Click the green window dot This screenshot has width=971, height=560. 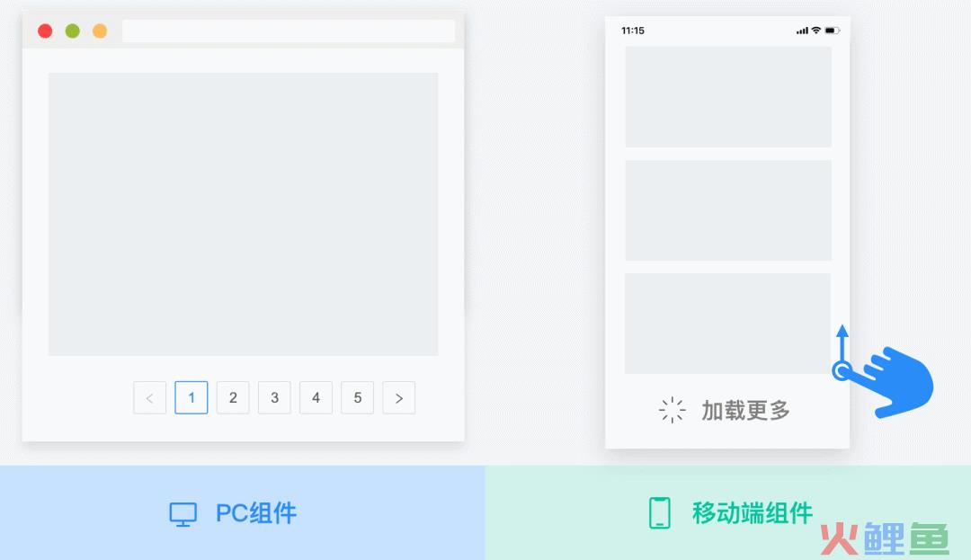pos(73,31)
